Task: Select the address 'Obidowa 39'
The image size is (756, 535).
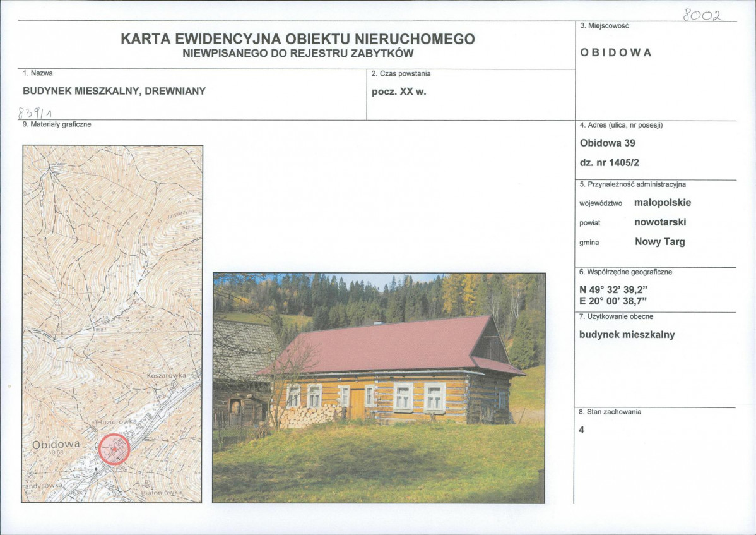Action: coord(608,143)
